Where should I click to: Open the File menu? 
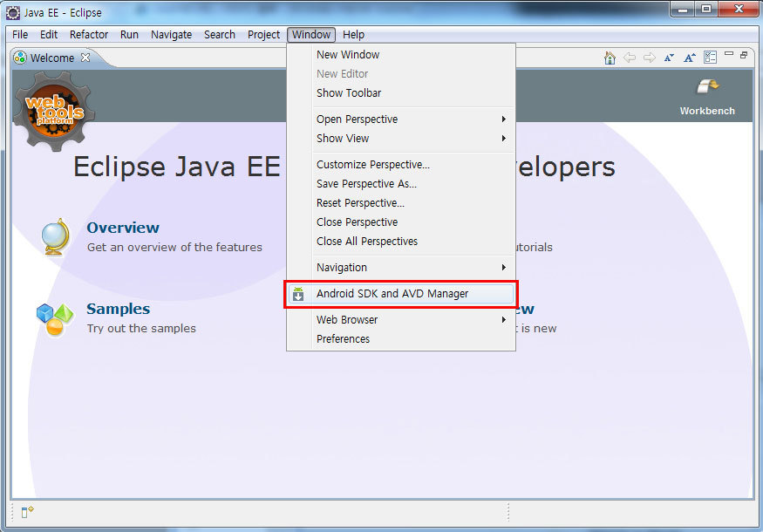tap(20, 35)
